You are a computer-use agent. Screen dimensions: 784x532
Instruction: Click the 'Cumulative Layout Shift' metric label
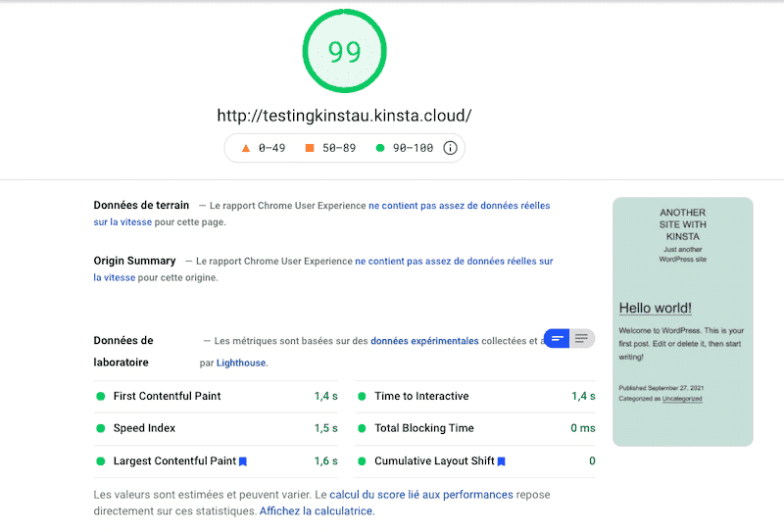[434, 461]
